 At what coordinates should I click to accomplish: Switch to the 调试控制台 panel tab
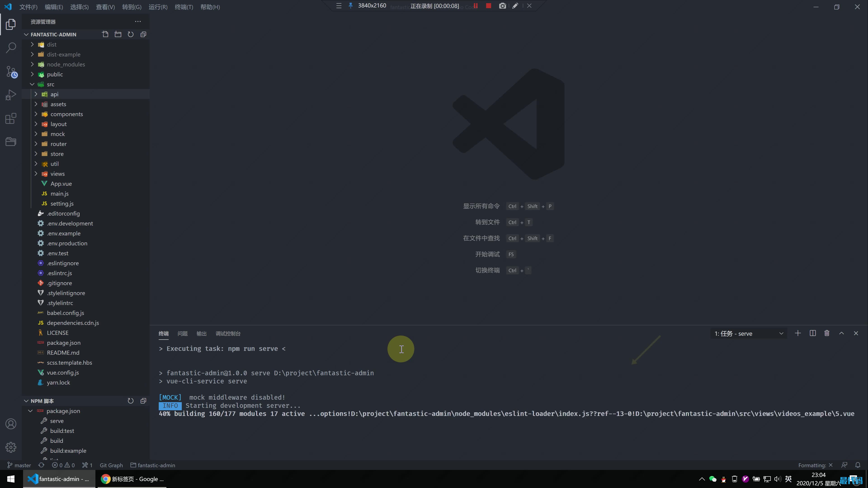pos(228,333)
